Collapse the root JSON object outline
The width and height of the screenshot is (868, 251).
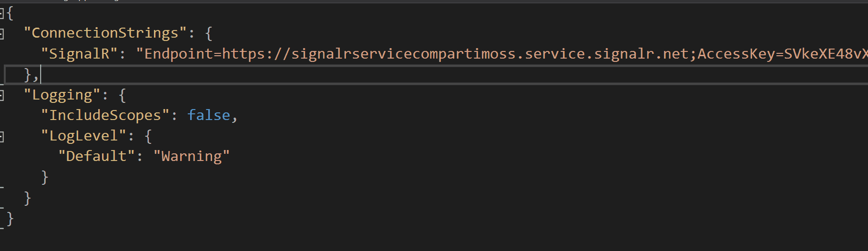(x=2, y=13)
